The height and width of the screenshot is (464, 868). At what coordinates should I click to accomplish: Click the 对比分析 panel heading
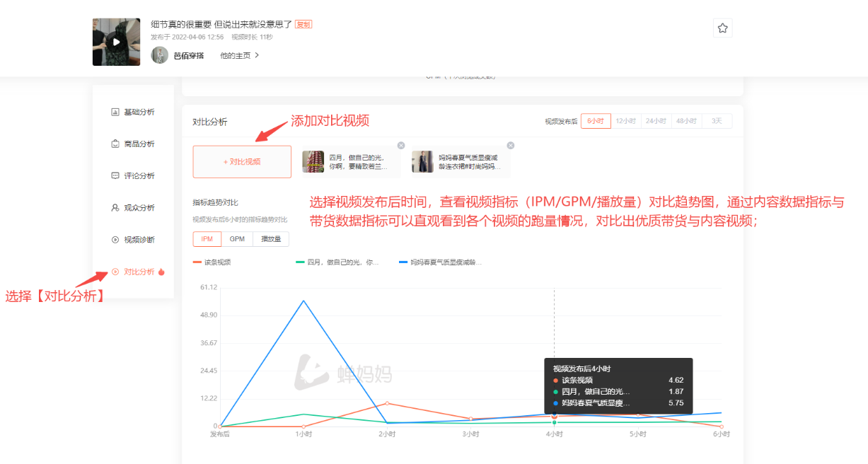coord(210,122)
